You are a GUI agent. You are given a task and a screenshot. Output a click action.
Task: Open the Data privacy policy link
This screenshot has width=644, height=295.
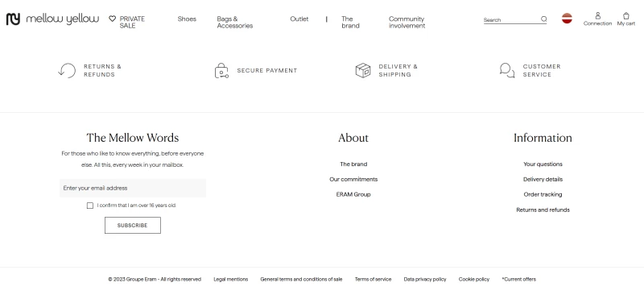[425, 280]
